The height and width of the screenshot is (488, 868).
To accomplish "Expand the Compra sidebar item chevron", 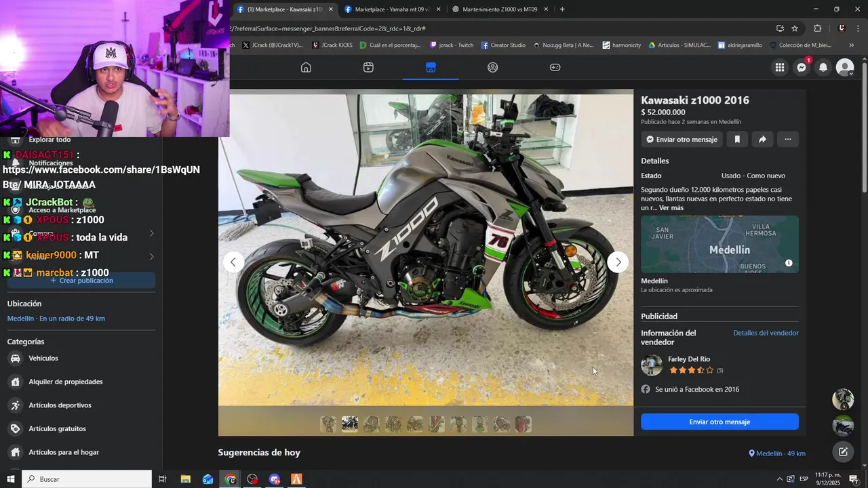I will [151, 233].
